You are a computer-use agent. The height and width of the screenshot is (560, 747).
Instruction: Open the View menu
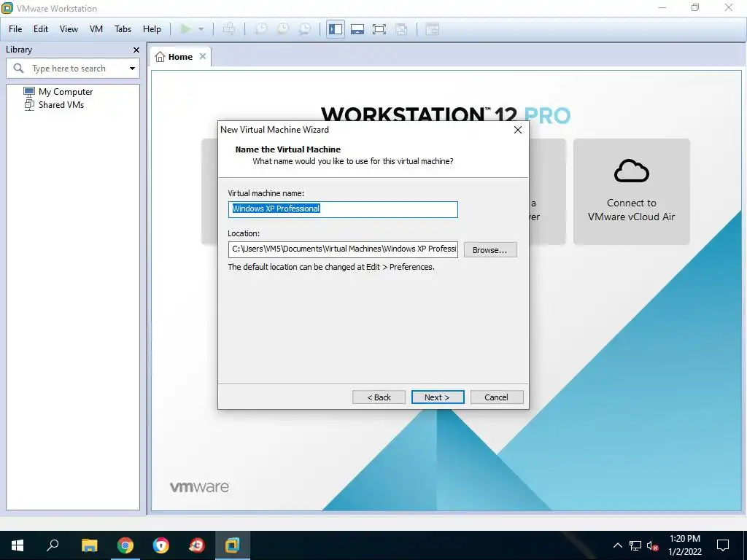(x=69, y=29)
